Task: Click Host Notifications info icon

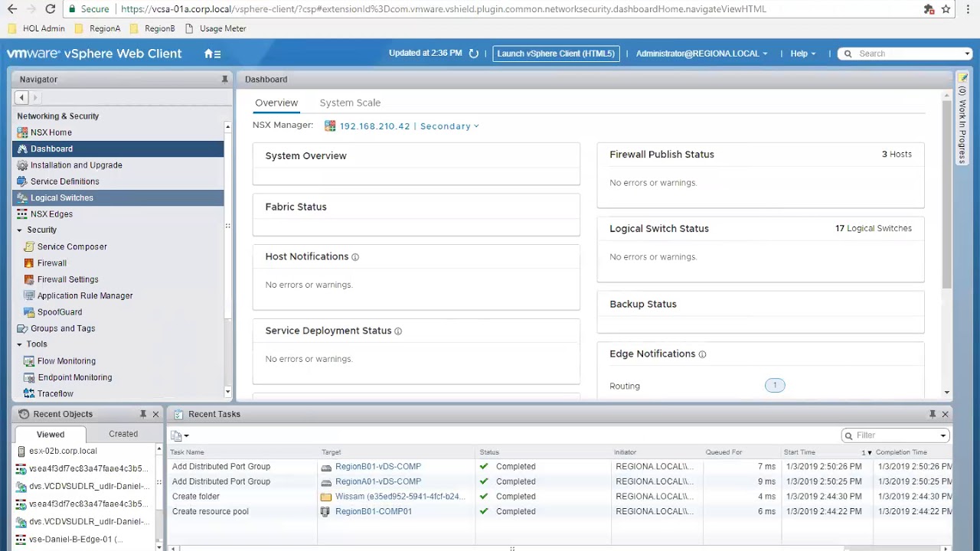Action: click(355, 257)
